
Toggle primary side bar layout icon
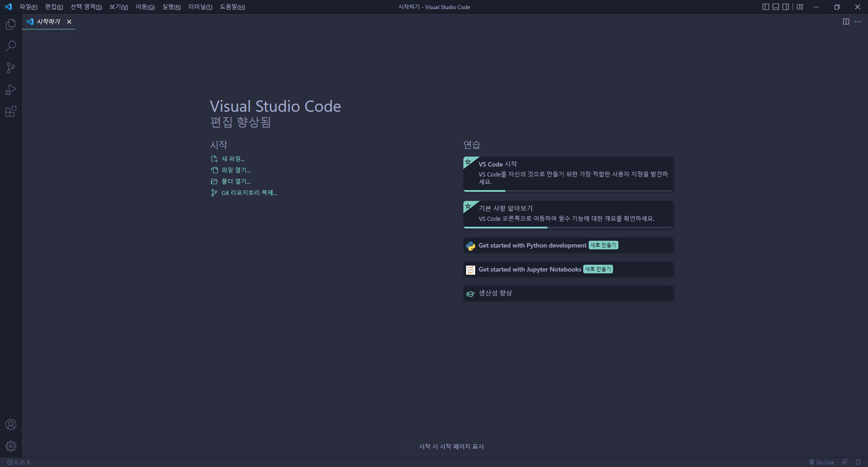click(765, 7)
